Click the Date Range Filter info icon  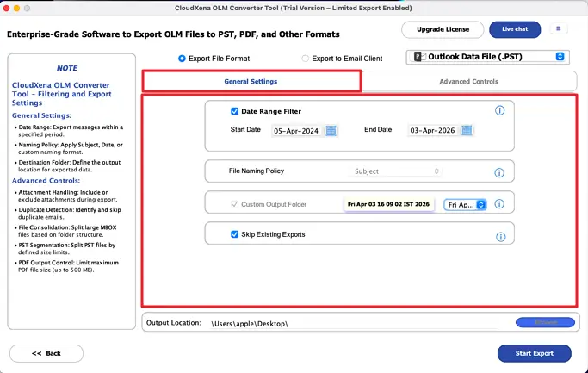click(499, 111)
